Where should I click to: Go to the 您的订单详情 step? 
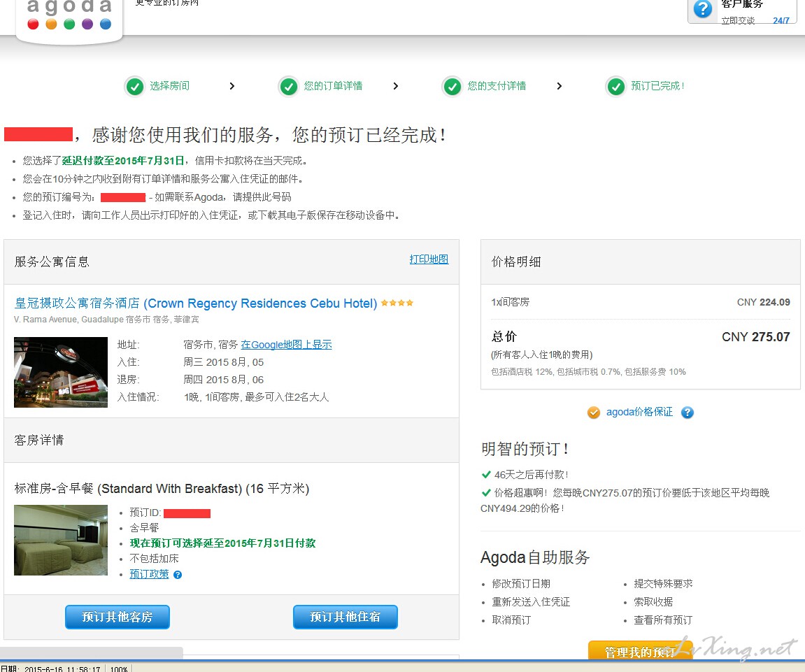point(333,86)
